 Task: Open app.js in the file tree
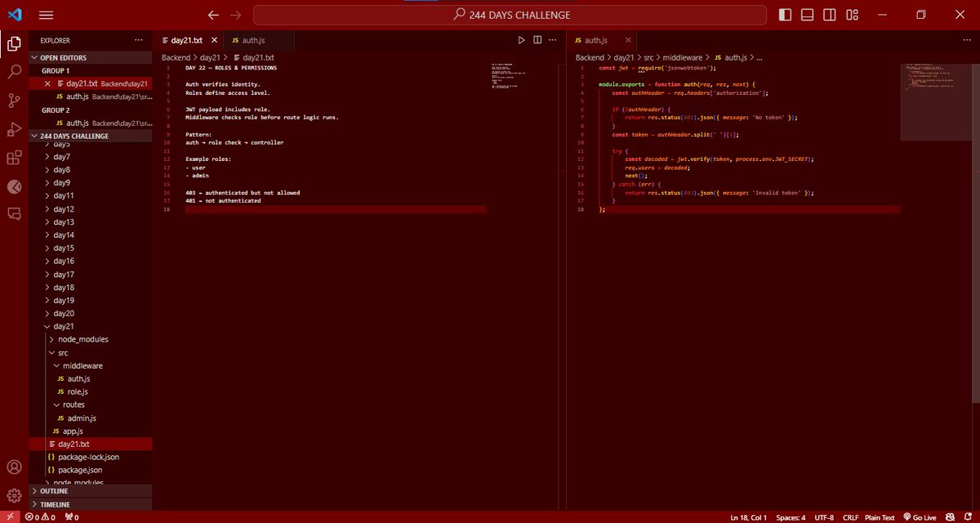click(91, 431)
